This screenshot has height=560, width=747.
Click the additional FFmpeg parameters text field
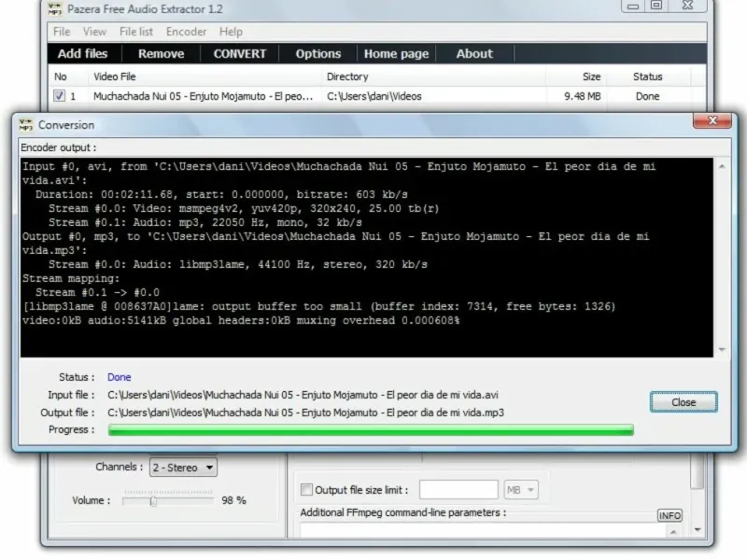483,531
